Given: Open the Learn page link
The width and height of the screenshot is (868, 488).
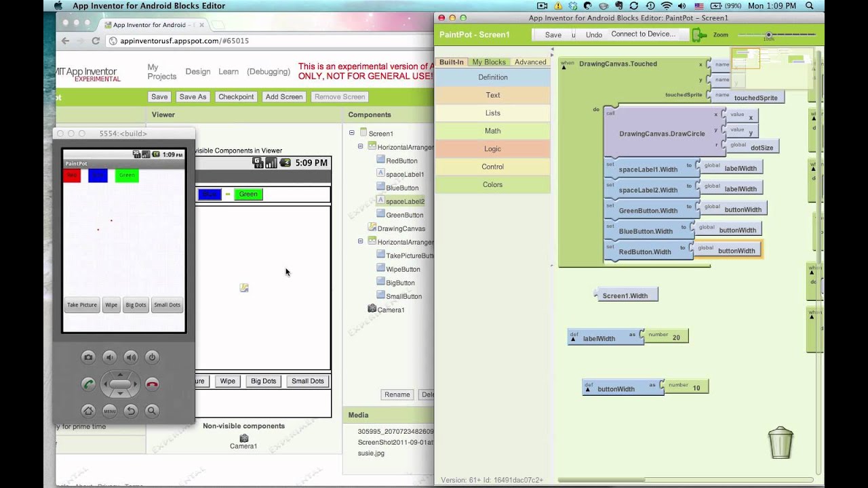Looking at the screenshot, I should click(229, 71).
